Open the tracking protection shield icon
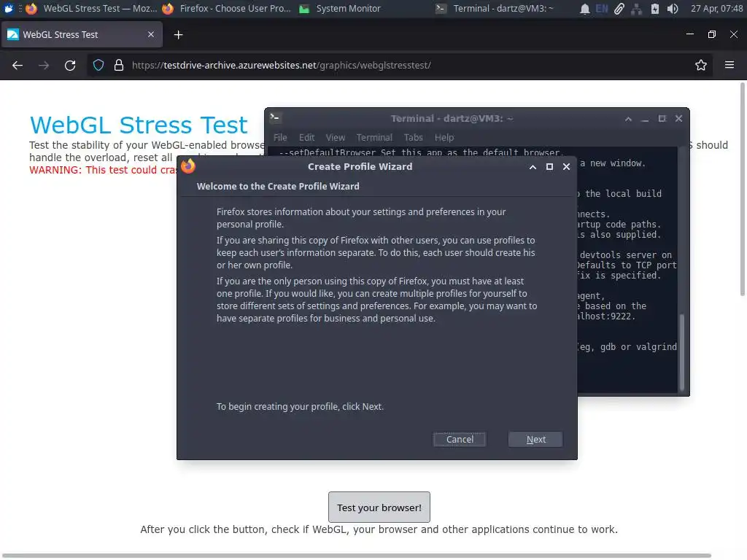 (98, 65)
